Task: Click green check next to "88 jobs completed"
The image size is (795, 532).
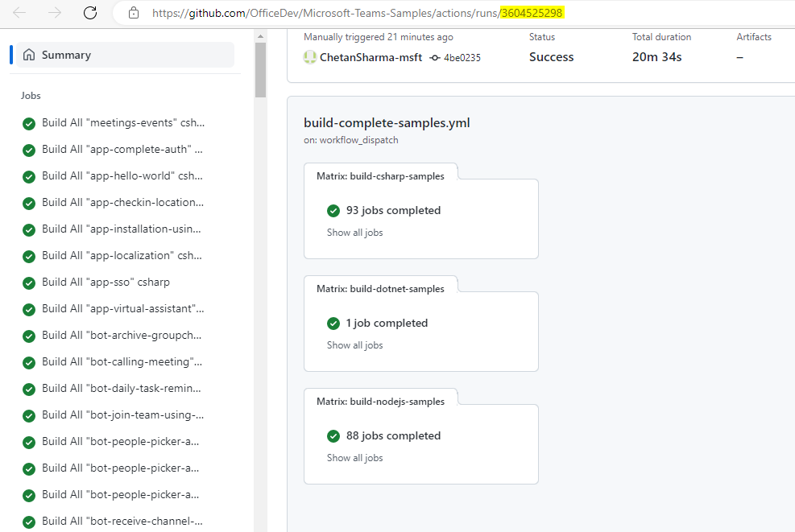Action: tap(333, 435)
